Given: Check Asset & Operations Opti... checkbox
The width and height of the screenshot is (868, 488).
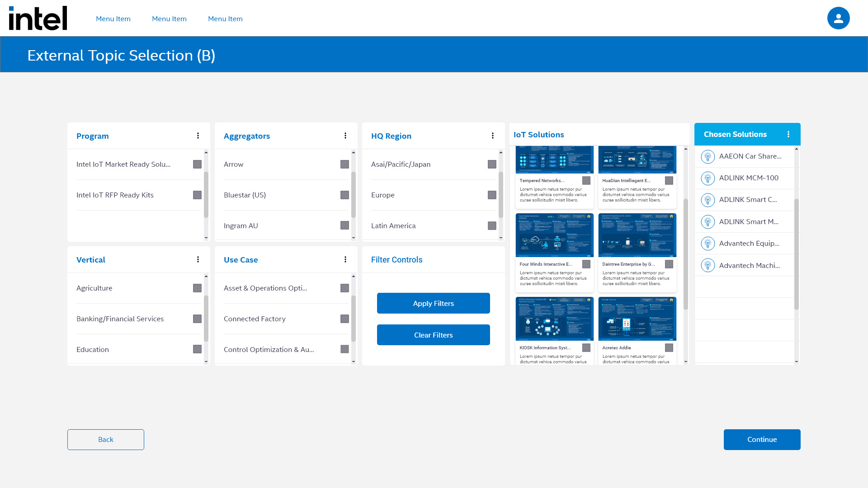Looking at the screenshot, I should (x=344, y=288).
